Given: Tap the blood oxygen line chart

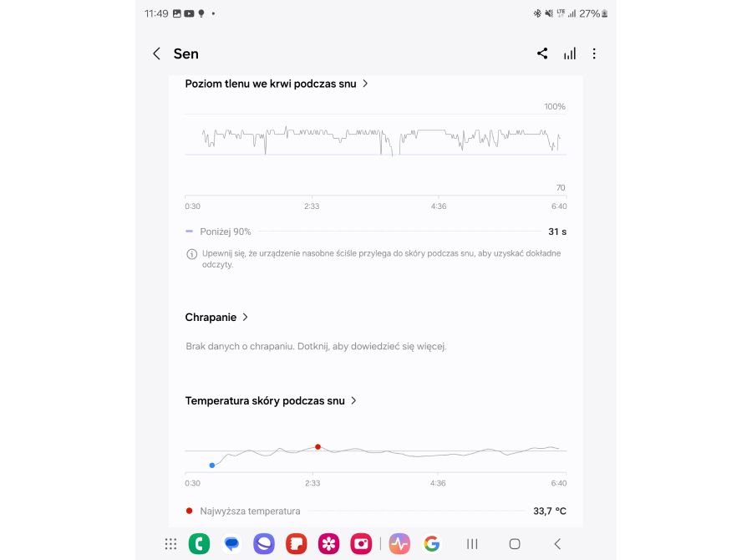Looking at the screenshot, I should (x=374, y=140).
